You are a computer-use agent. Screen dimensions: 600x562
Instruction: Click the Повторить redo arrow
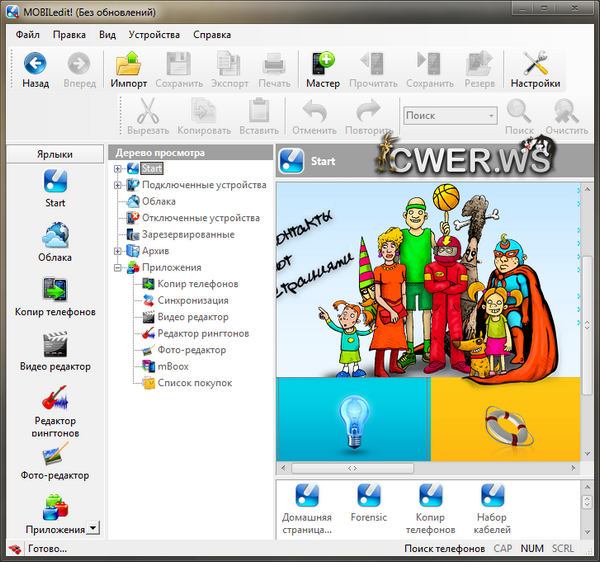(368, 111)
